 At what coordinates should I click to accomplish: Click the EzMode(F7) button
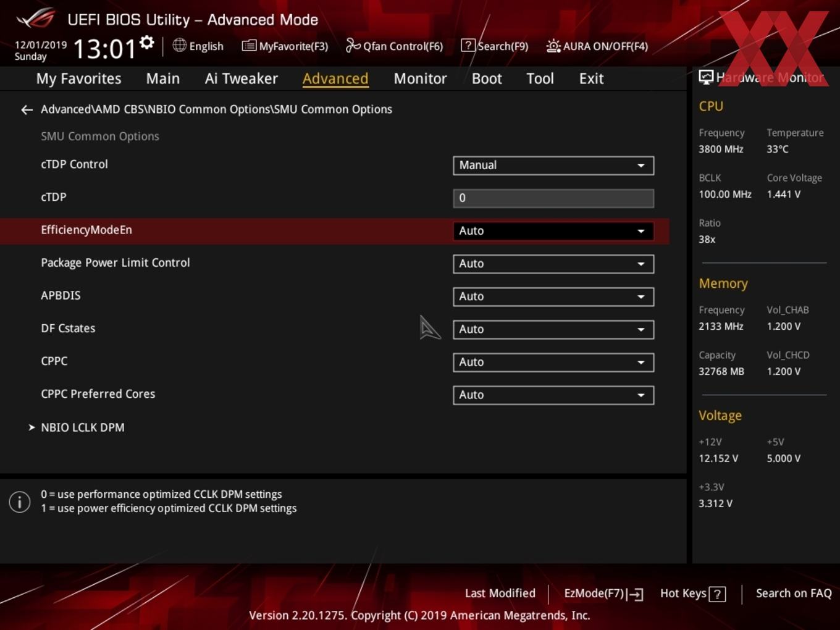pyautogui.click(x=603, y=594)
